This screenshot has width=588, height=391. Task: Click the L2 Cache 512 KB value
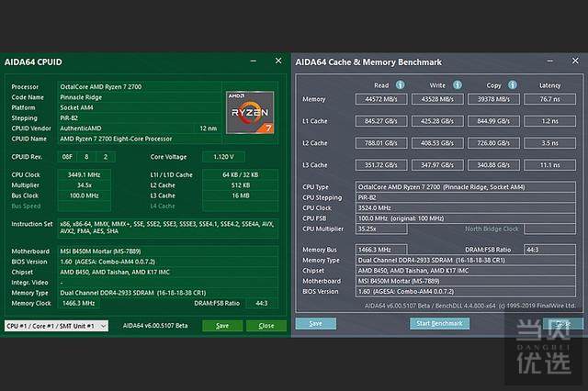(241, 185)
